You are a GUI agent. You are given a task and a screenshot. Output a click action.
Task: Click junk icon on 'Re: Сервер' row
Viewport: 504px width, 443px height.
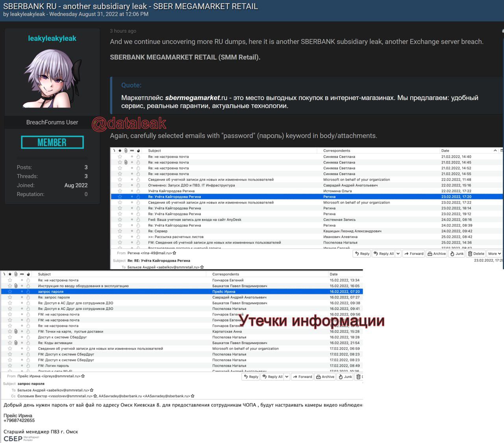click(x=138, y=231)
